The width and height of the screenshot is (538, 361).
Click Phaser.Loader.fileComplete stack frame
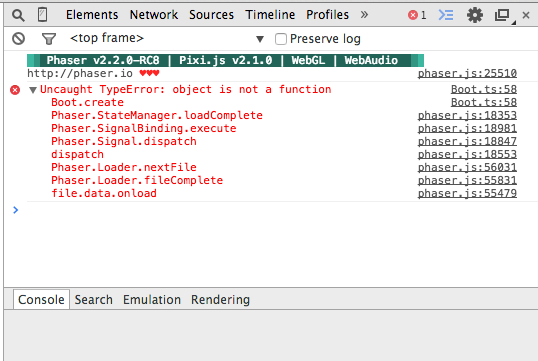coord(137,180)
